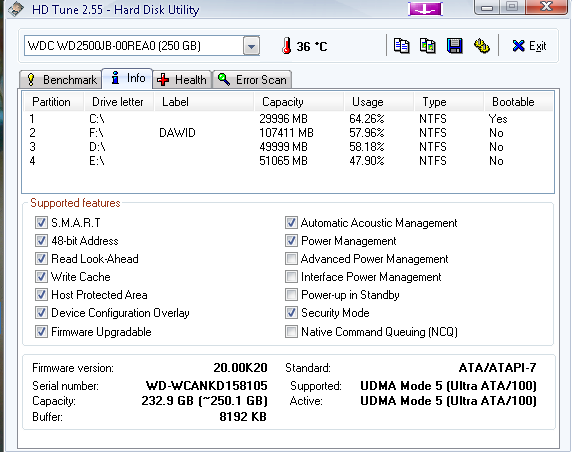
Task: Toggle the Read Look-Ahead checkbox
Action: point(41,259)
